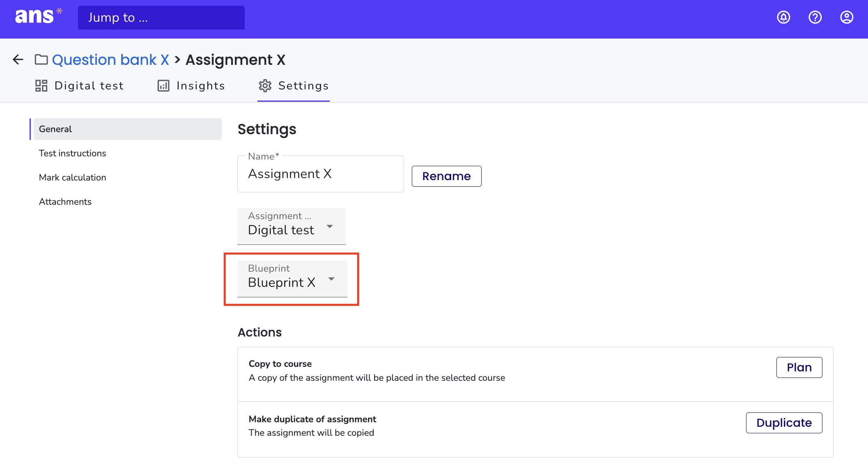Click the Insights chart icon
868x476 pixels.
[163, 85]
